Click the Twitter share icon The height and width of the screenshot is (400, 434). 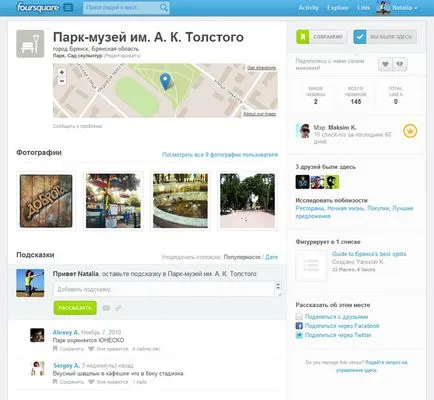pos(299,335)
